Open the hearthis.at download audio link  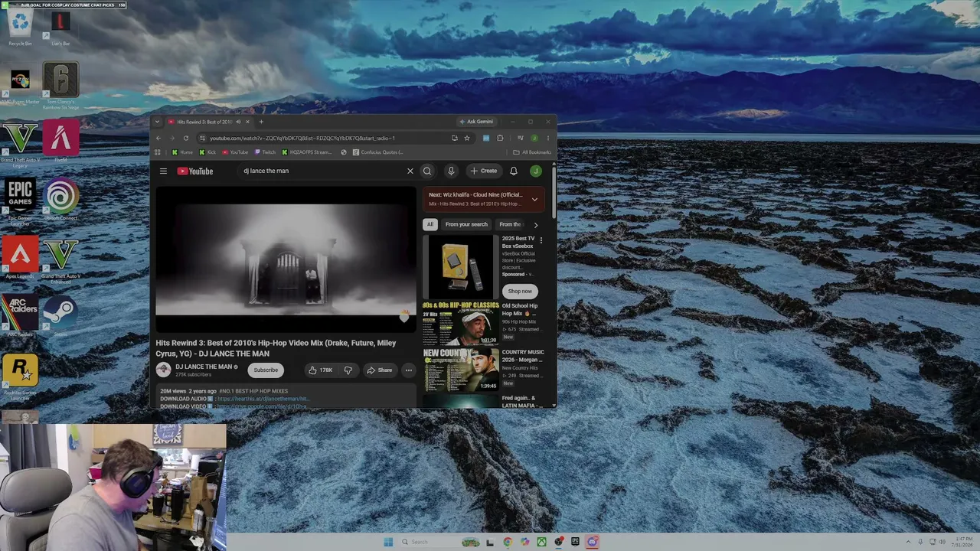(x=263, y=399)
